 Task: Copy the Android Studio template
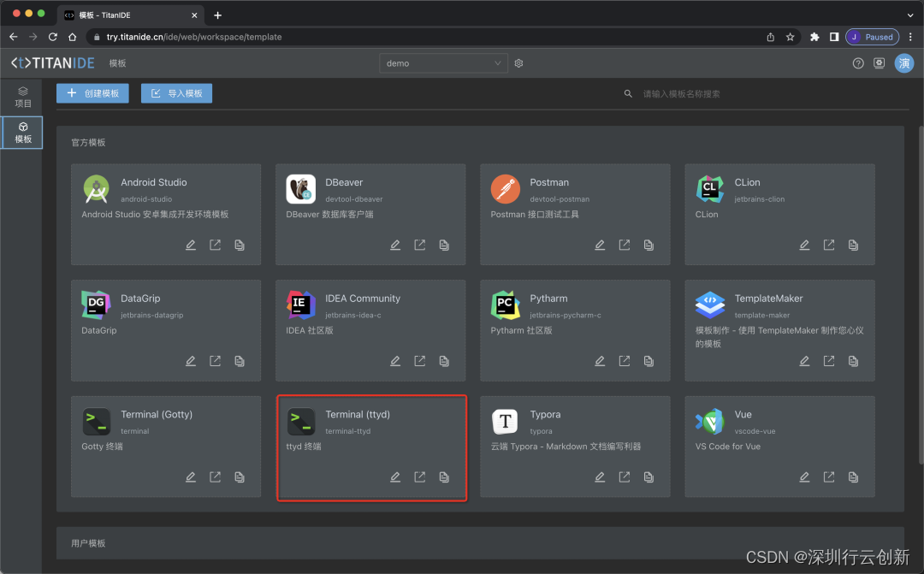(240, 245)
